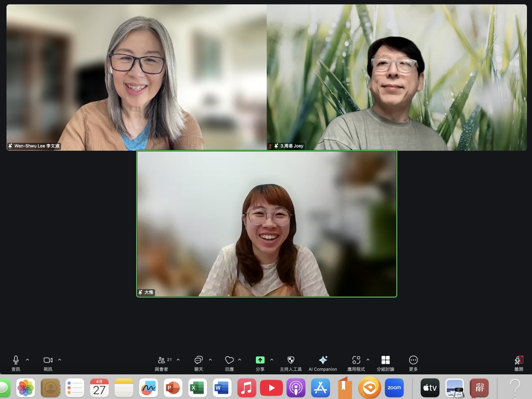Open Calendar showing 27 in Dock
Viewport: 532px width, 399px height.
tap(99, 388)
